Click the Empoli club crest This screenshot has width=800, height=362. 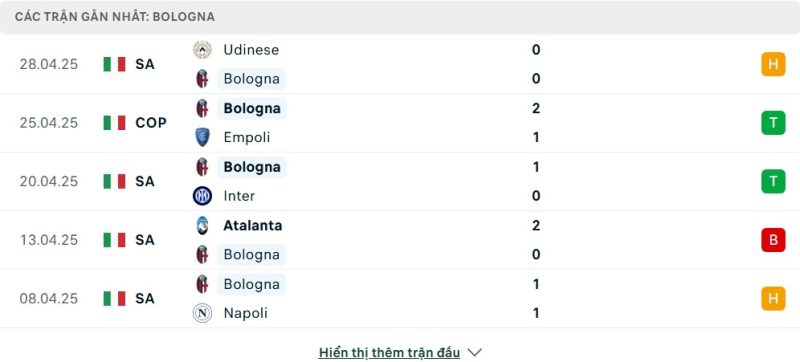202,138
